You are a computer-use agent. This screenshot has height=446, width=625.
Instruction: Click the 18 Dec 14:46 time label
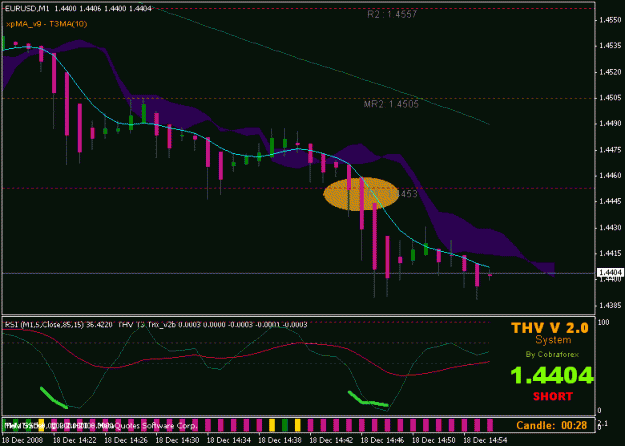383,440
